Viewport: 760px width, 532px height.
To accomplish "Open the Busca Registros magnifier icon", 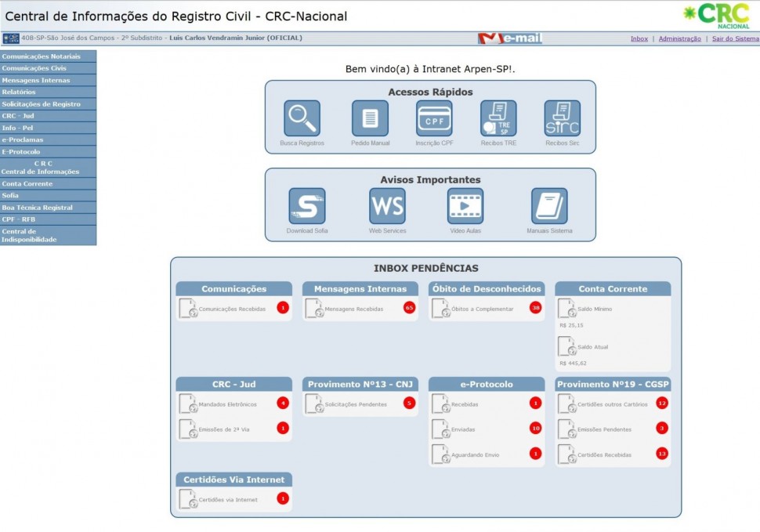I will coord(302,118).
